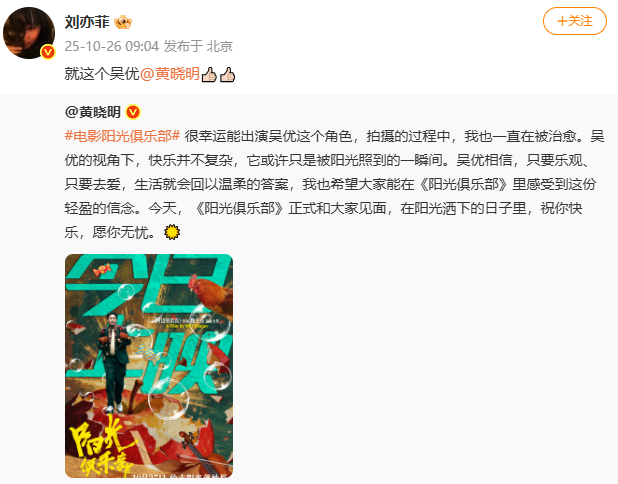Viewport: 618px width, 484px height.
Task: Click the 刘亦菲 username
Action: click(87, 22)
